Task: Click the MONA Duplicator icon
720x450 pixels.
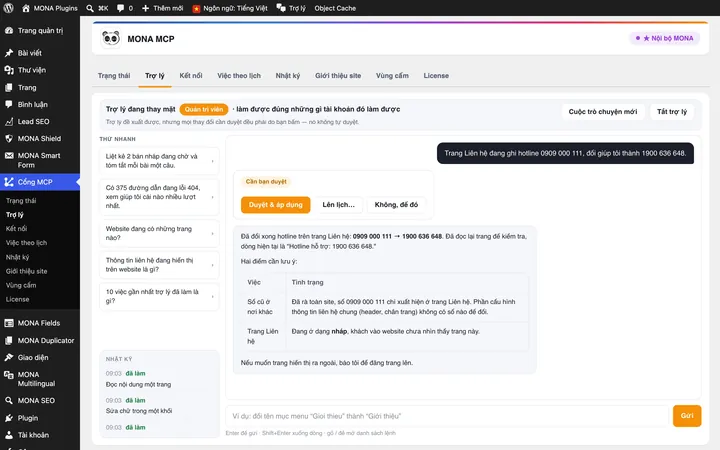Action: click(x=9, y=341)
